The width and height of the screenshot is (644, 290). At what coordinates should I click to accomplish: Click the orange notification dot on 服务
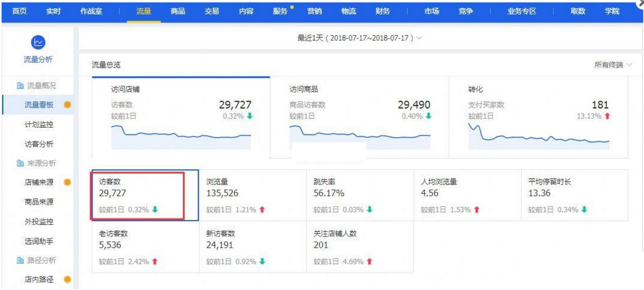pyautogui.click(x=292, y=7)
